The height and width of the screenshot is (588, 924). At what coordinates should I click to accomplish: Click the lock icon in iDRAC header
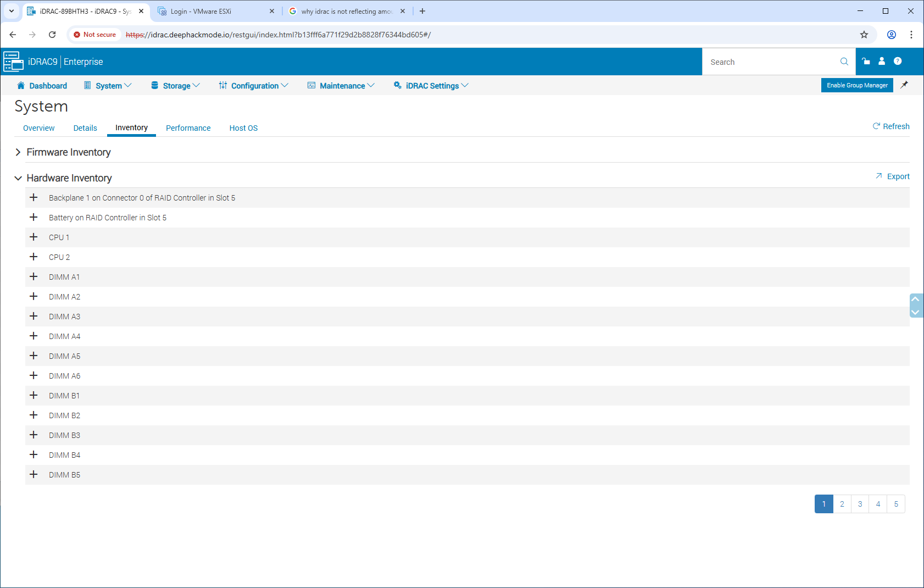(866, 61)
